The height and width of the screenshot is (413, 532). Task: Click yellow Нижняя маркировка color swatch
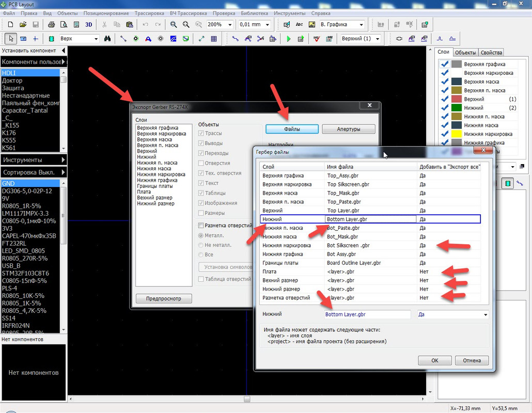[x=457, y=134]
